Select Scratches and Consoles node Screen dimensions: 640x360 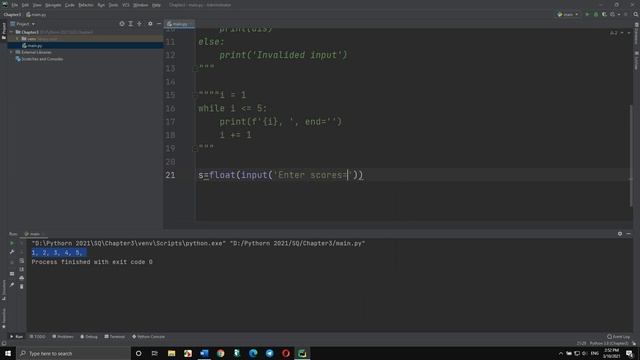pos(39,59)
